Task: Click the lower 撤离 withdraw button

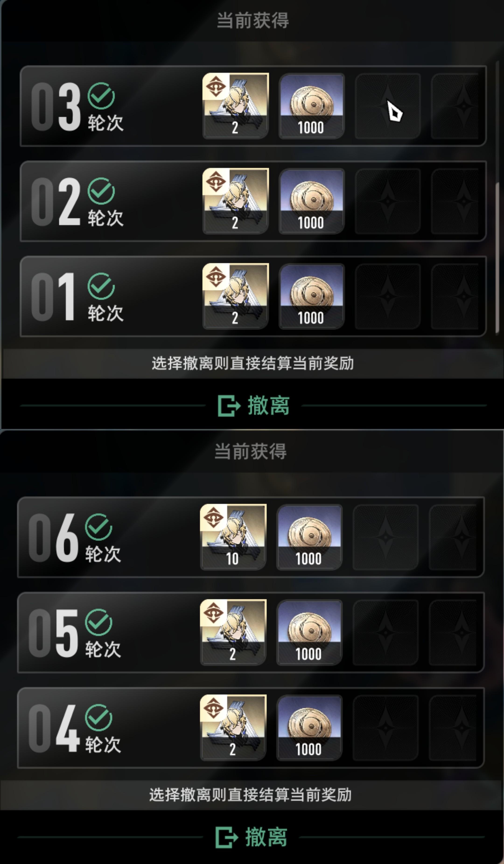Action: [251, 837]
